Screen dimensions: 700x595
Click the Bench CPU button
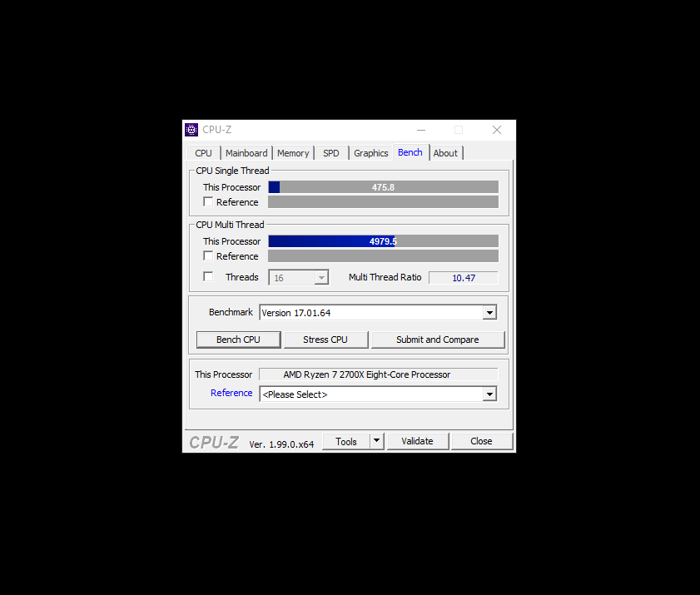point(238,340)
